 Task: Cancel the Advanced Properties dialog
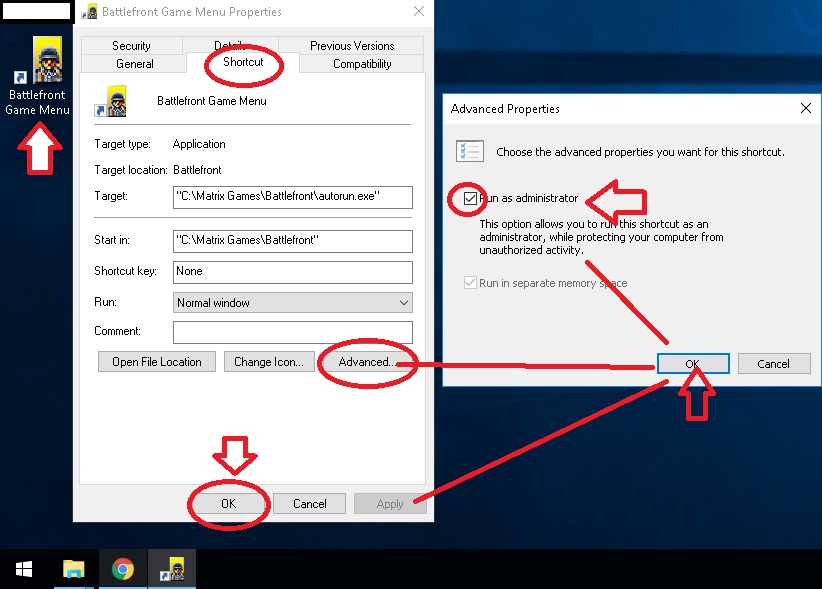tap(774, 363)
